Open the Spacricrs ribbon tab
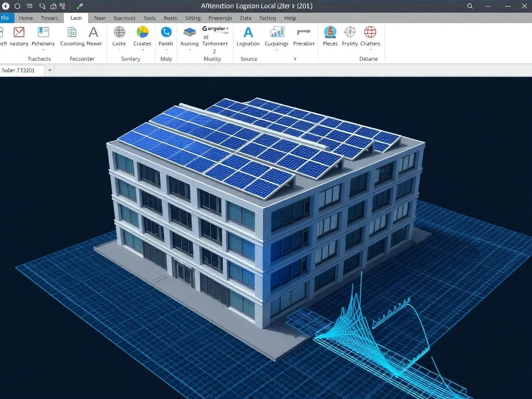Screen dimensions: 532x399 (124, 18)
